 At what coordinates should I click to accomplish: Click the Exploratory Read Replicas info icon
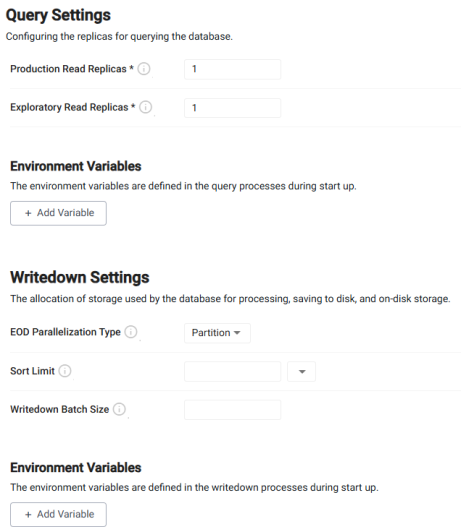tap(146, 107)
